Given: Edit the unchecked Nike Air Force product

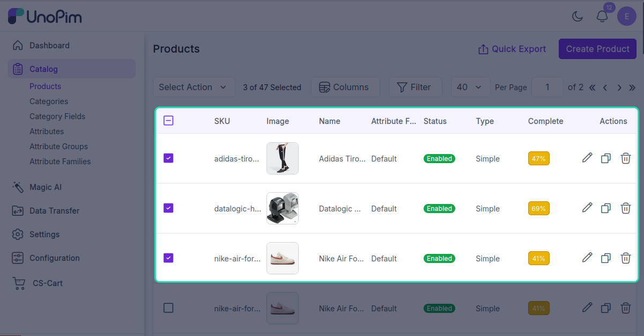Looking at the screenshot, I should [587, 308].
